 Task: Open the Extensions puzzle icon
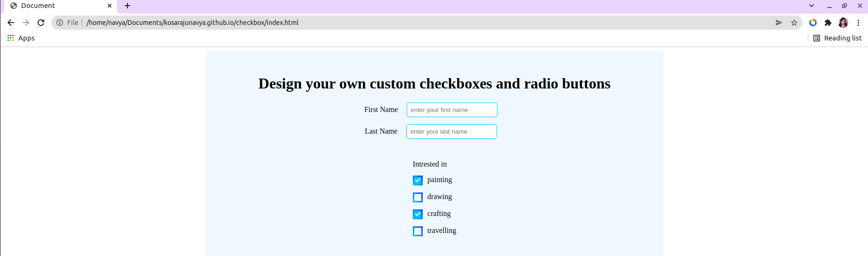pyautogui.click(x=828, y=23)
